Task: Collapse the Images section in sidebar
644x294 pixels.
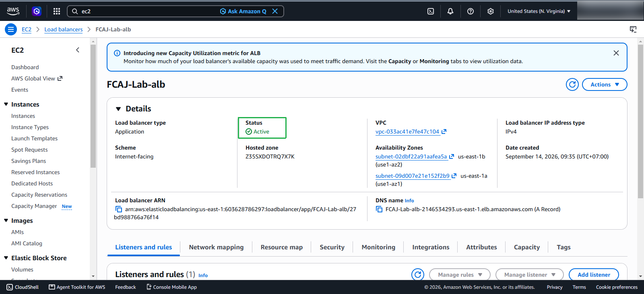Action: click(6, 220)
